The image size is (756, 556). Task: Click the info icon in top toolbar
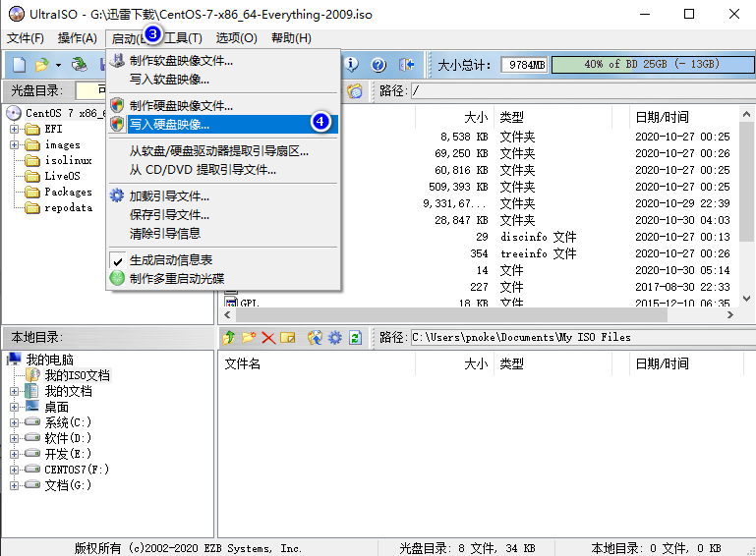tap(351, 65)
